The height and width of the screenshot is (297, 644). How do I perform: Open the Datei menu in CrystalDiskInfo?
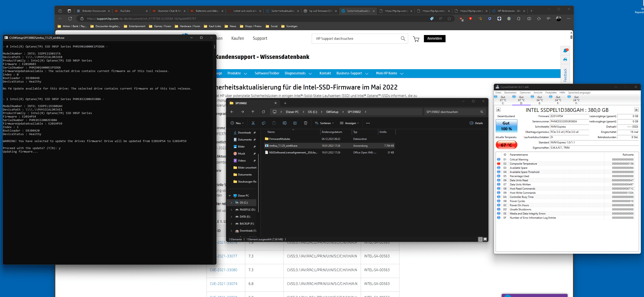pos(498,93)
